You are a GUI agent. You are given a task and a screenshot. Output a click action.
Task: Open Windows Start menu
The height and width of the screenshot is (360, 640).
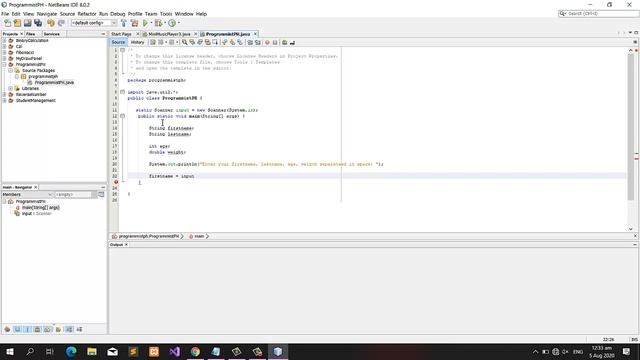click(x=9, y=351)
